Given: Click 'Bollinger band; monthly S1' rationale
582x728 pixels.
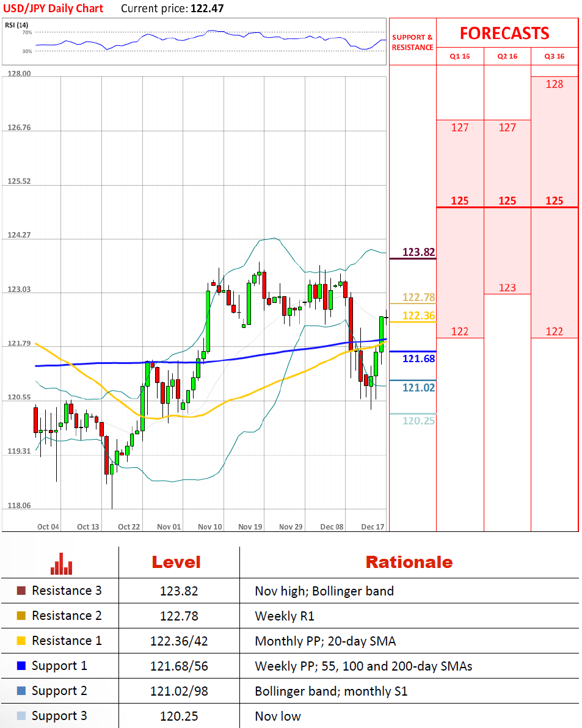Looking at the screenshot, I should 331,691.
